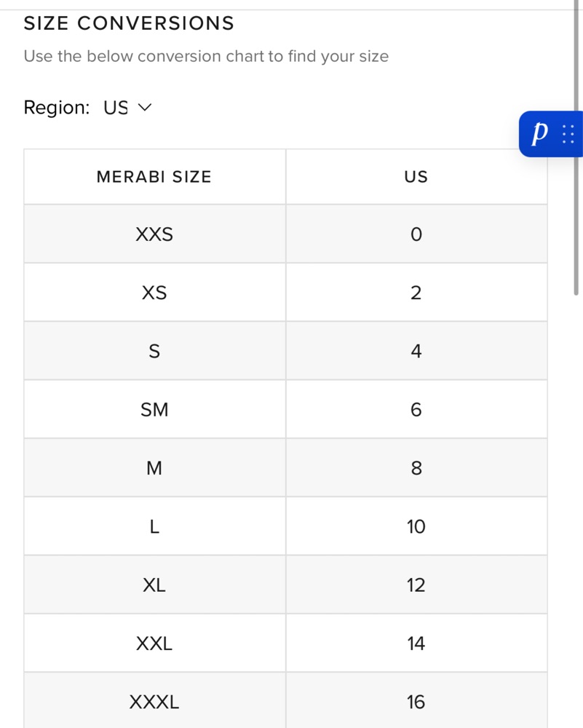Image resolution: width=583 pixels, height=728 pixels.
Task: Click the US size 16 value
Action: point(416,700)
